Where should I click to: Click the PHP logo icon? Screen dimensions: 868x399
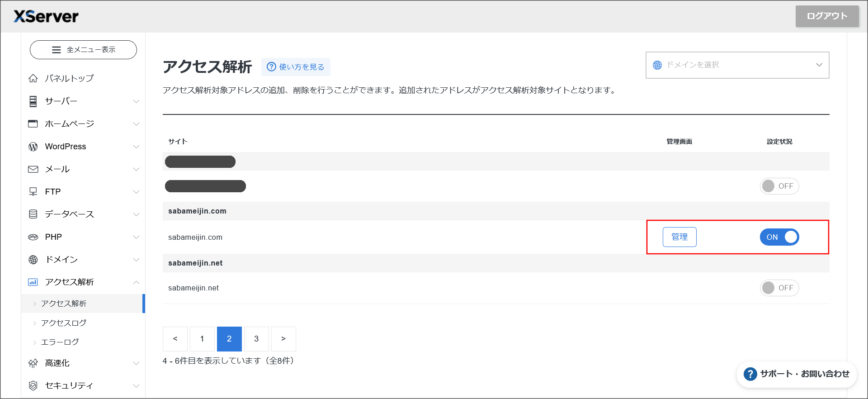click(33, 237)
